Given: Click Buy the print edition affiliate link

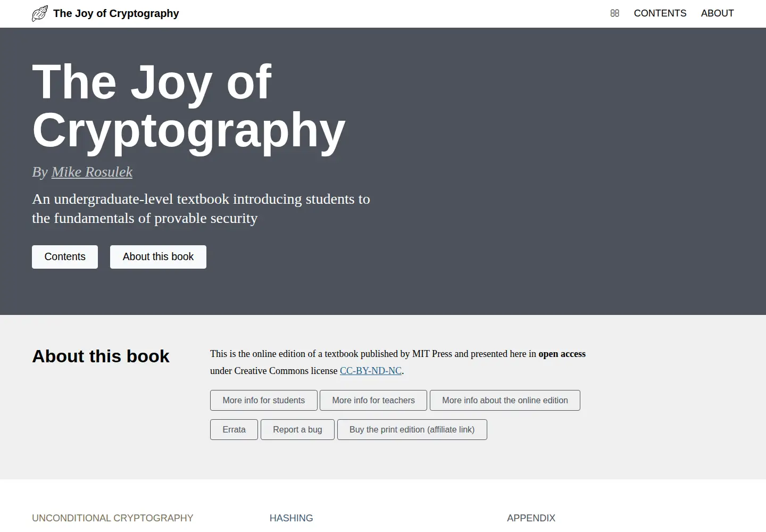Looking at the screenshot, I should point(412,430).
